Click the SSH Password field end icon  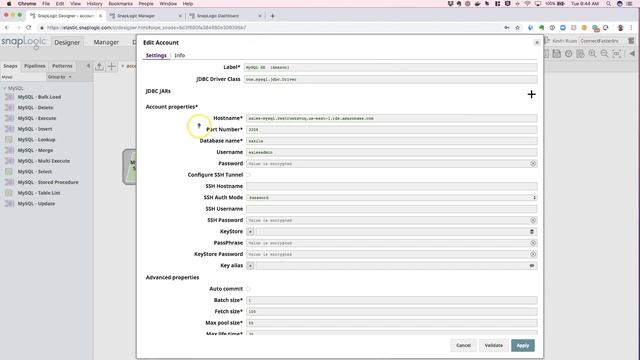533,220
